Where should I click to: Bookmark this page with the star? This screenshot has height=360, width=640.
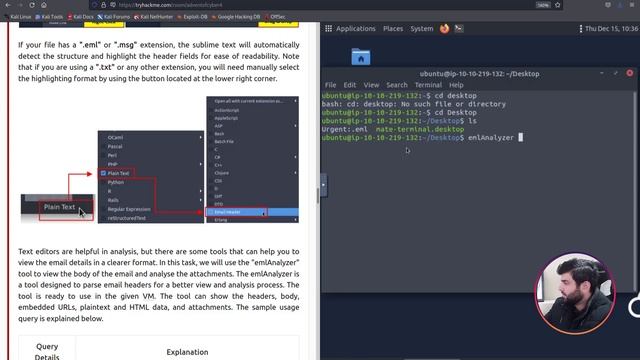click(558, 5)
